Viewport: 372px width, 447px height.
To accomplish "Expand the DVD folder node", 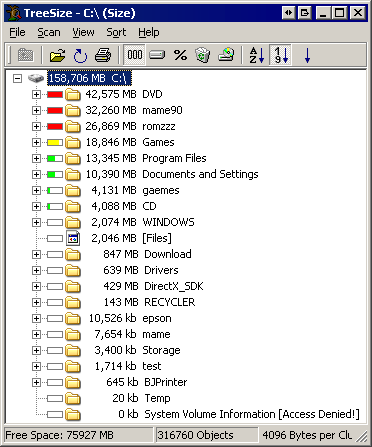I will (x=36, y=95).
